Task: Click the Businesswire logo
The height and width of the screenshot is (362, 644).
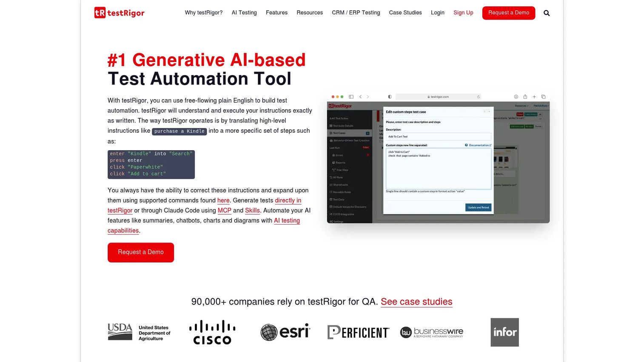Action: (432, 332)
